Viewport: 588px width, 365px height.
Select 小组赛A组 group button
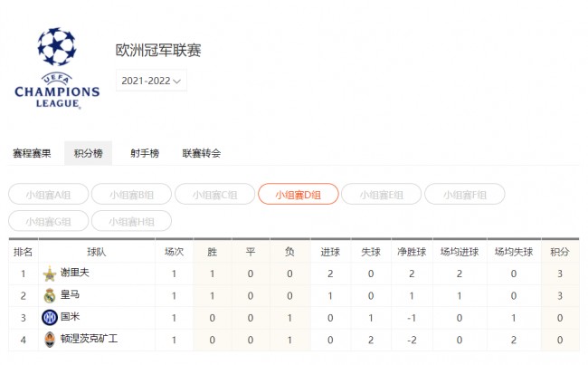[x=48, y=194]
